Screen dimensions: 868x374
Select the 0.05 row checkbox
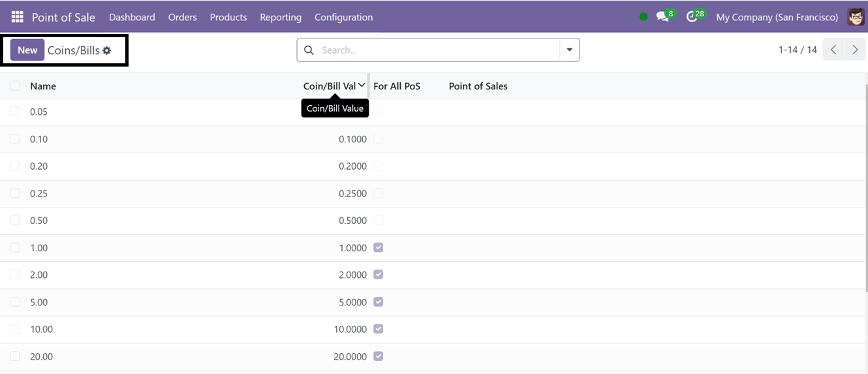15,112
